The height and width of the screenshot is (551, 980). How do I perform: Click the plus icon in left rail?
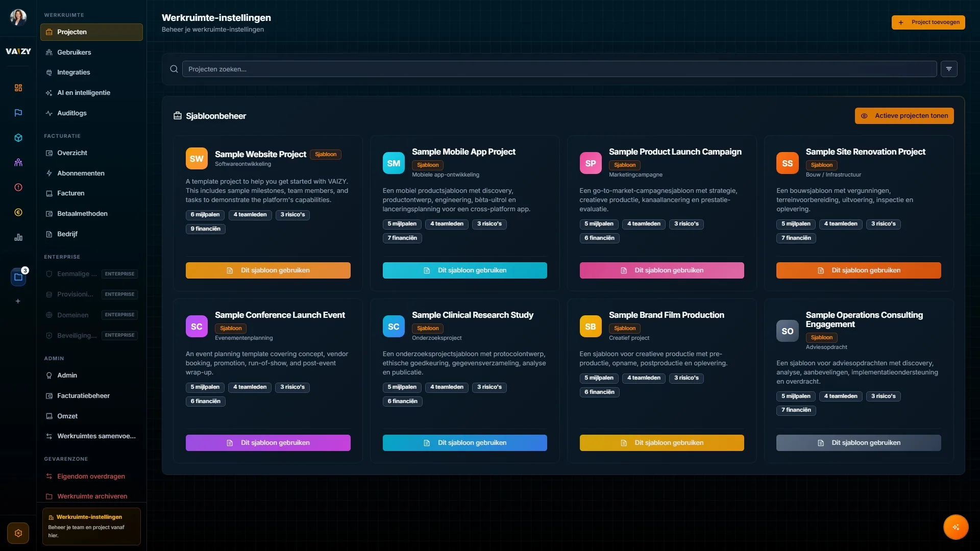(x=18, y=302)
